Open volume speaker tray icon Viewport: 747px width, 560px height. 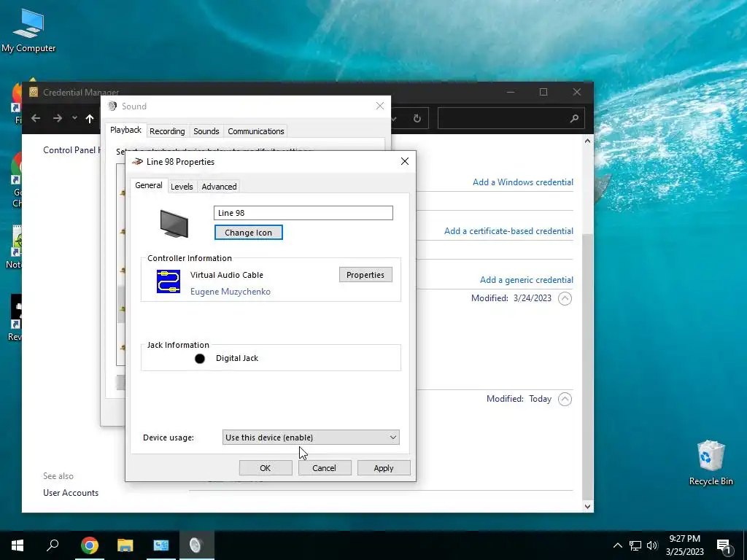(652, 545)
